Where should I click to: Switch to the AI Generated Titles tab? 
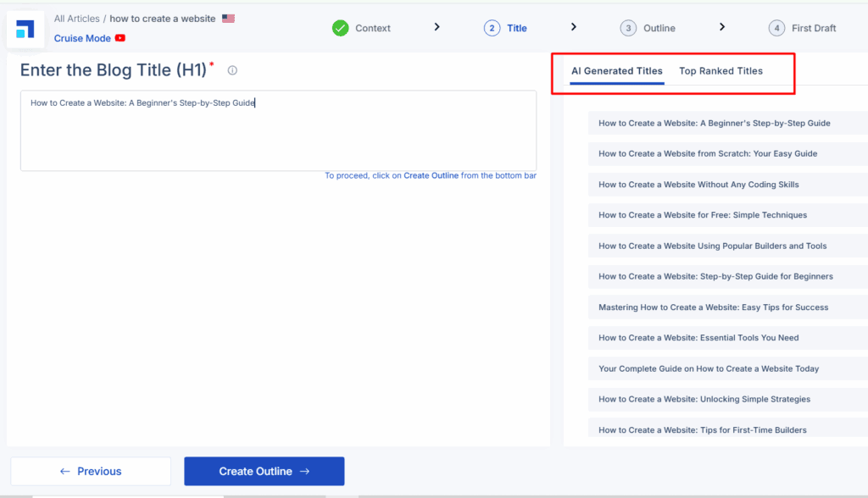[x=616, y=71]
